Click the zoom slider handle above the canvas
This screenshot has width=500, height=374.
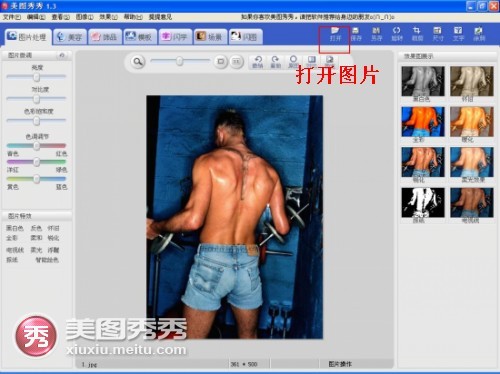click(x=180, y=61)
